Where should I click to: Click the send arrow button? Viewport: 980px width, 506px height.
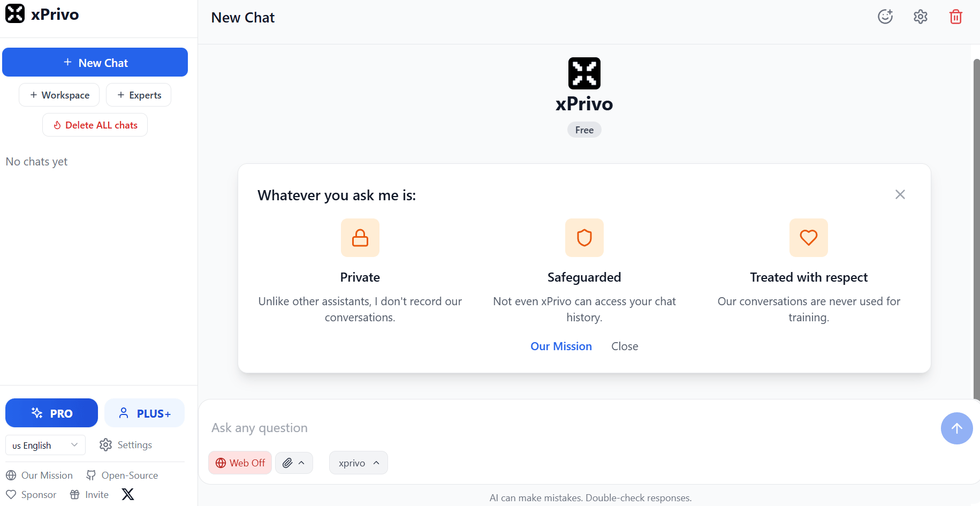[956, 428]
